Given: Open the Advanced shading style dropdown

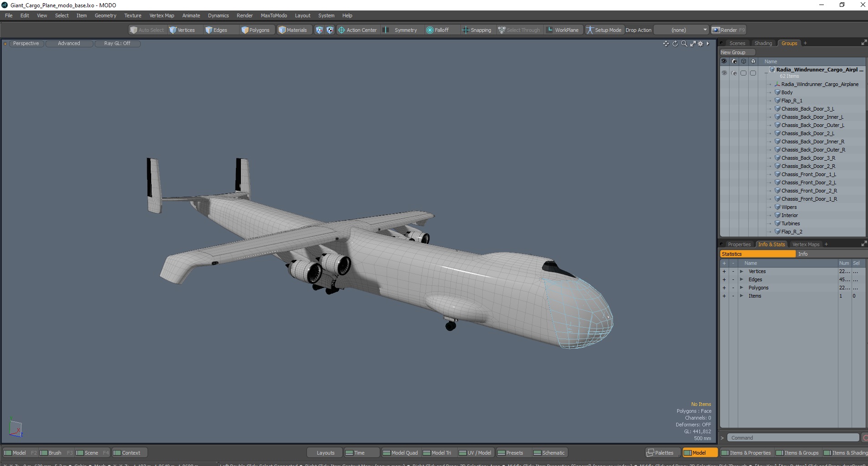Looking at the screenshot, I should coord(69,44).
